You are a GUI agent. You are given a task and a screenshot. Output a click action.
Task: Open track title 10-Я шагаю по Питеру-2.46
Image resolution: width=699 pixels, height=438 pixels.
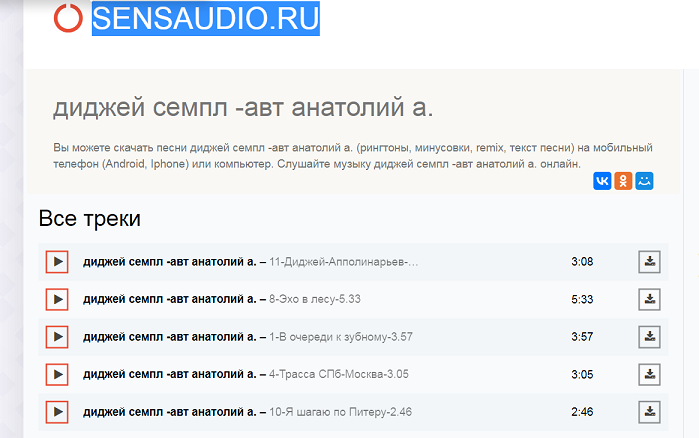(x=340, y=412)
